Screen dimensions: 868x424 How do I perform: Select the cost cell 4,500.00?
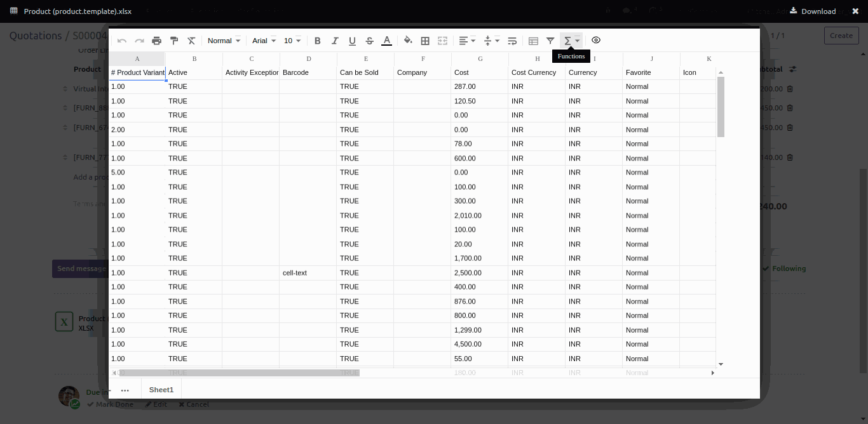click(480, 344)
